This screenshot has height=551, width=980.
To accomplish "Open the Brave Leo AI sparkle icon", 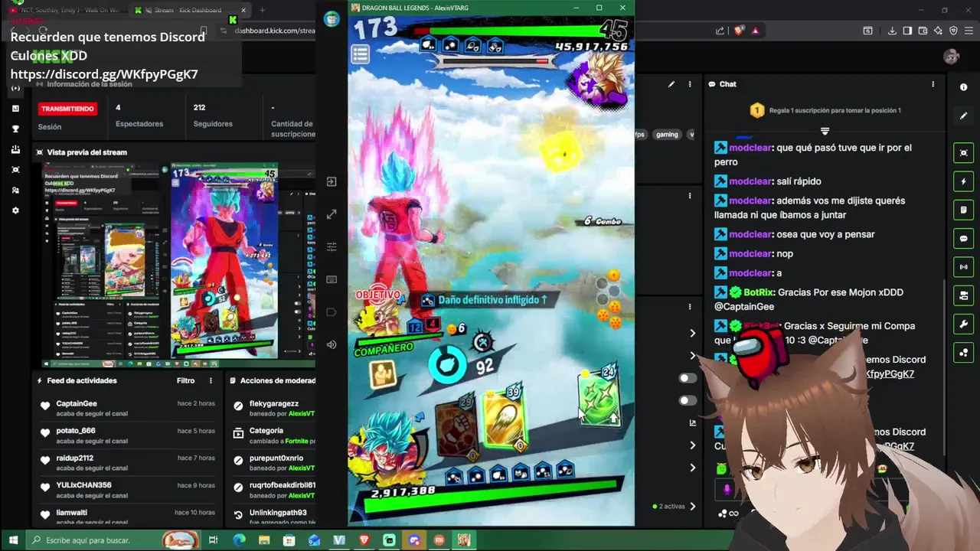I will [938, 31].
